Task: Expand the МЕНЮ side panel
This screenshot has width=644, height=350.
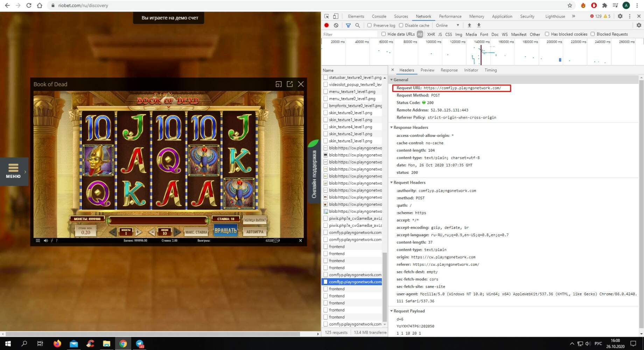Action: [x=14, y=171]
